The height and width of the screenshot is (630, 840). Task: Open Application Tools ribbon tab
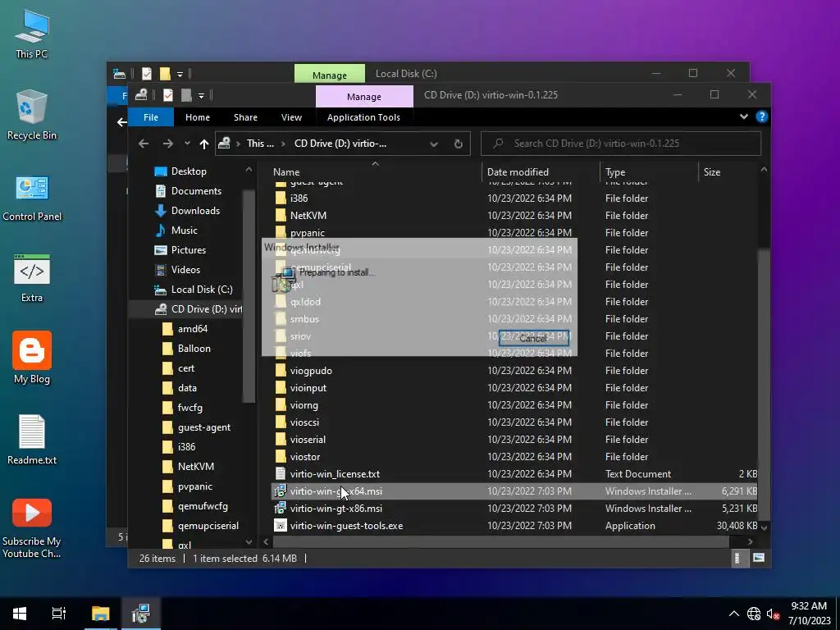pos(363,117)
